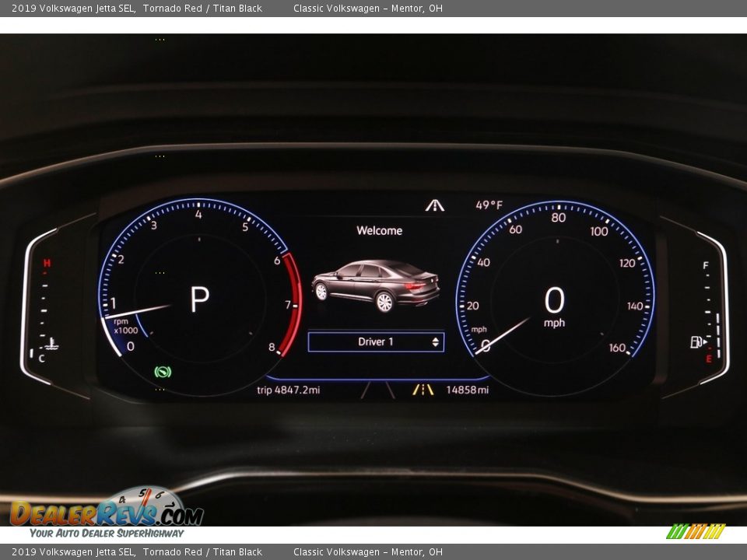The image size is (747, 560).
Task: Click the 14858mi odometer reading
Action: tap(467, 390)
